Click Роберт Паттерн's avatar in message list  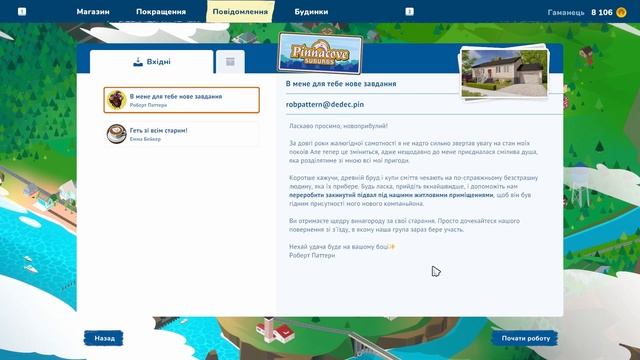tap(116, 100)
